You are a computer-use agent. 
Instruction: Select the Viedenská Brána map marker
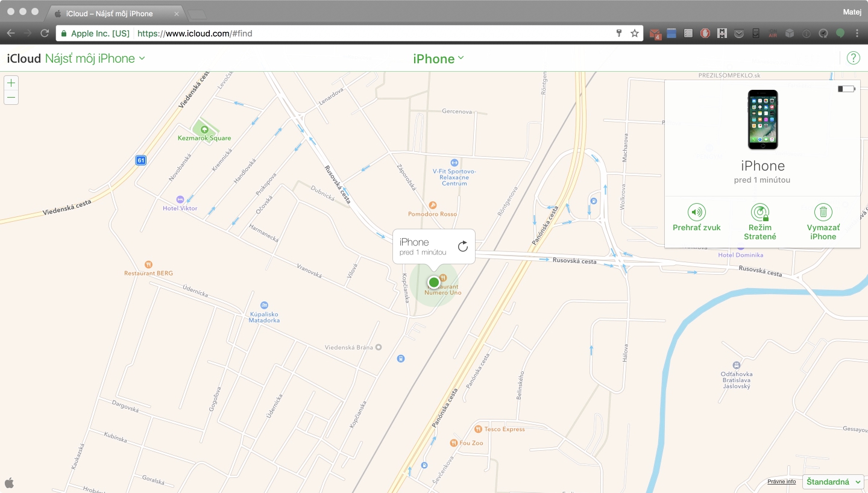[379, 347]
